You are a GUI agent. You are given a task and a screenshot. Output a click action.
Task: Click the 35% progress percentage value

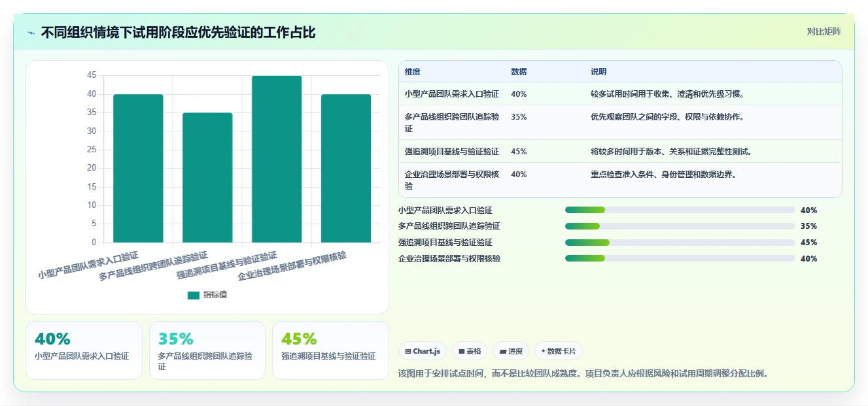[x=808, y=226]
